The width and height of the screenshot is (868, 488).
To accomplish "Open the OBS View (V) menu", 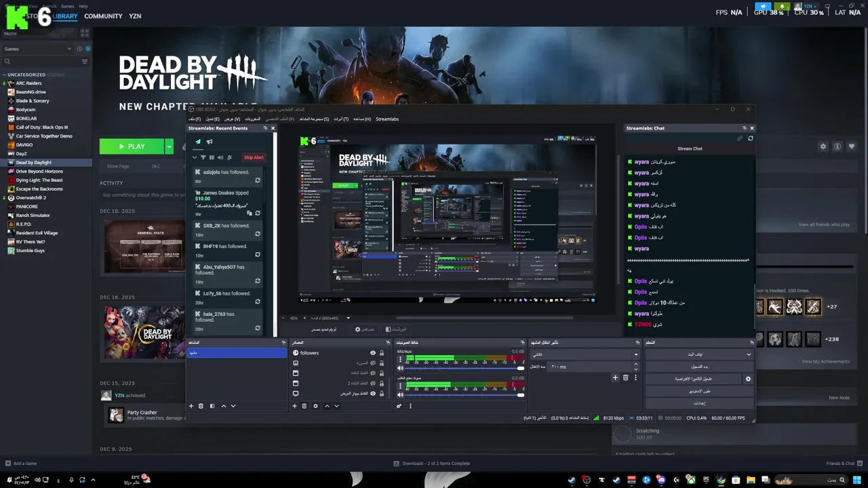I will pos(233,119).
